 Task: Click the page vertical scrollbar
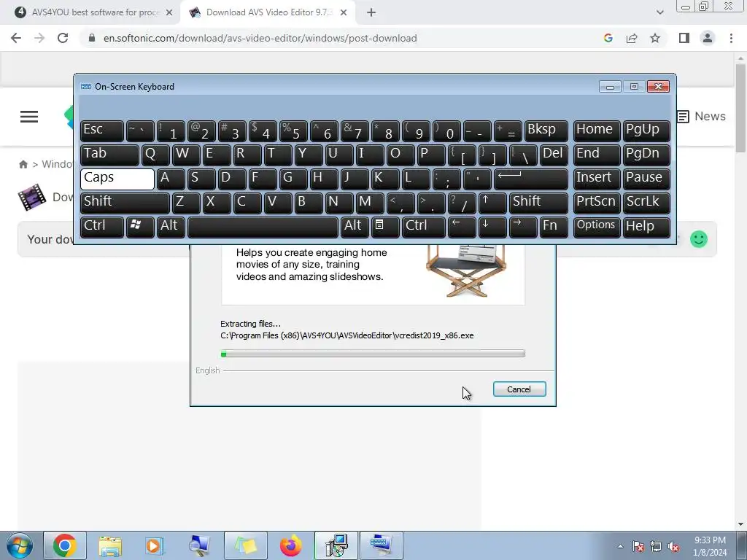pos(740,109)
